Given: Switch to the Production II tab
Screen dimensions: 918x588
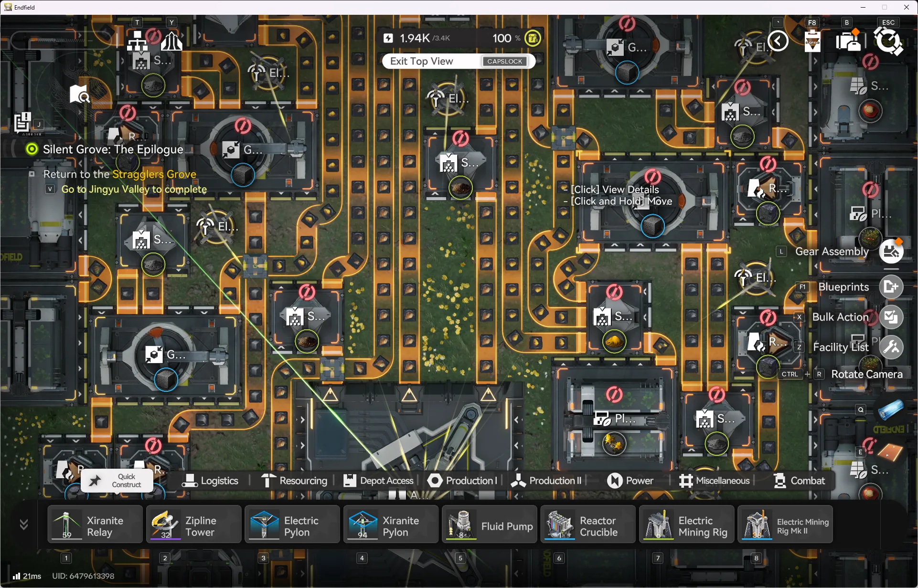Looking at the screenshot, I should (x=546, y=481).
